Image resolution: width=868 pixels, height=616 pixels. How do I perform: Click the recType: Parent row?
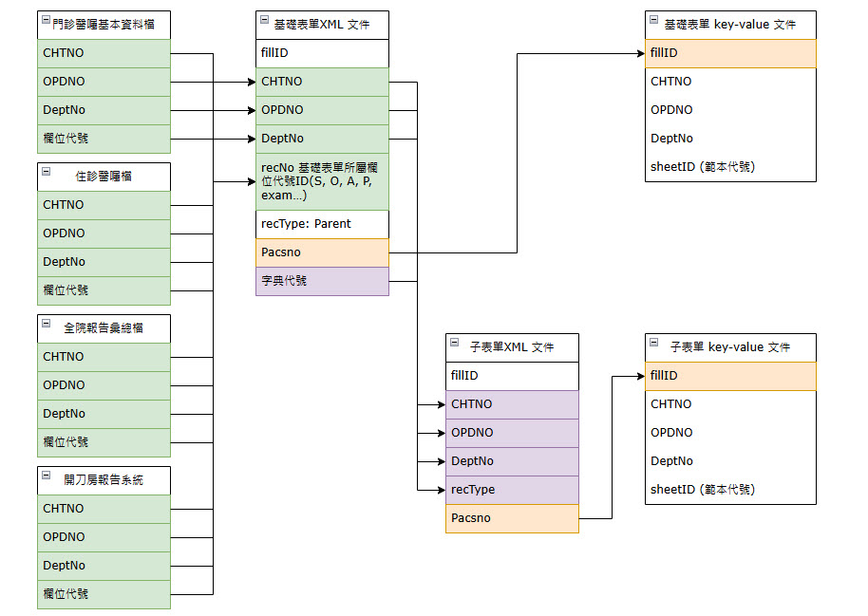coord(322,224)
